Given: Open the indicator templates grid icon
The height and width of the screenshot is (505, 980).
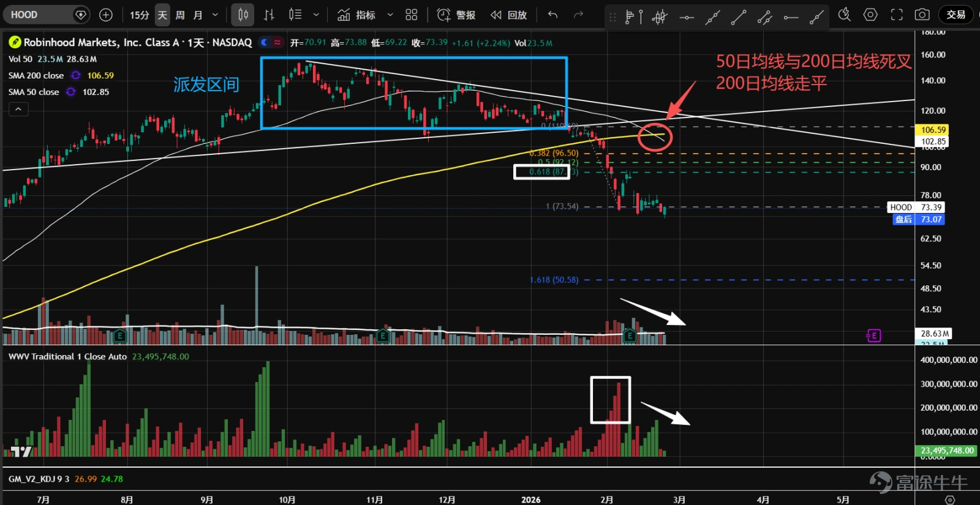Looking at the screenshot, I should click(412, 15).
